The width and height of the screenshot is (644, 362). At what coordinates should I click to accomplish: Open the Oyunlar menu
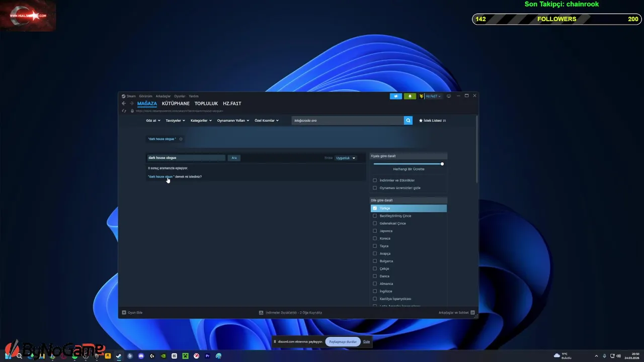click(x=180, y=96)
